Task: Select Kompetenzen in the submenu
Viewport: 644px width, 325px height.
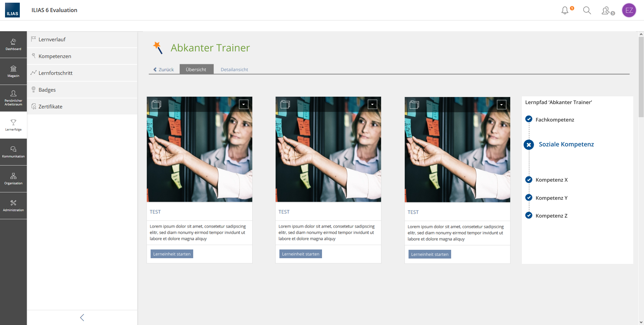Action: pyautogui.click(x=55, y=56)
